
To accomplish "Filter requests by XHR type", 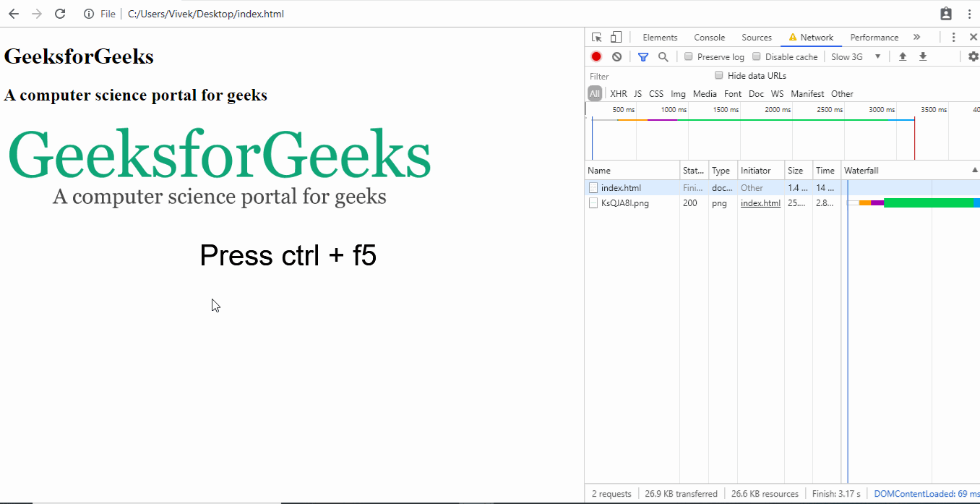I will [x=619, y=94].
